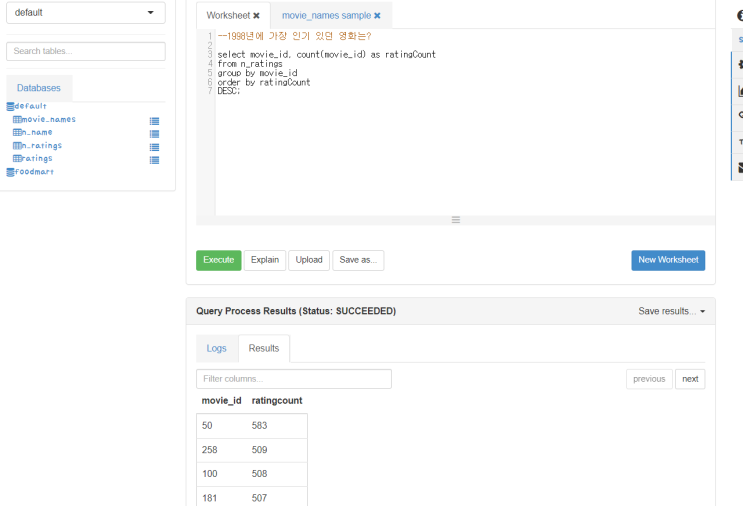Open the chart visualization sidebar icon

click(739, 90)
